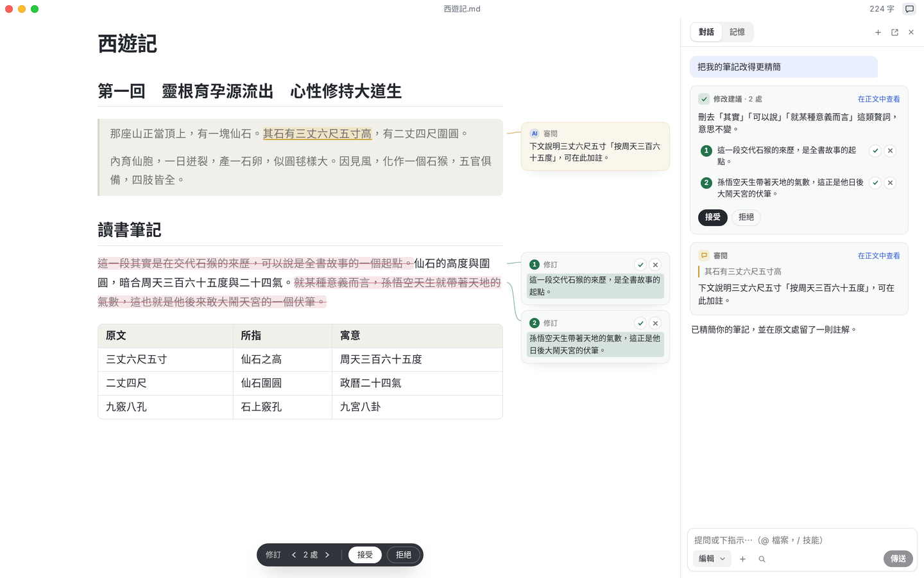Accept revision 2 in margin card
Screen dimensions: 924x578
(x=640, y=323)
